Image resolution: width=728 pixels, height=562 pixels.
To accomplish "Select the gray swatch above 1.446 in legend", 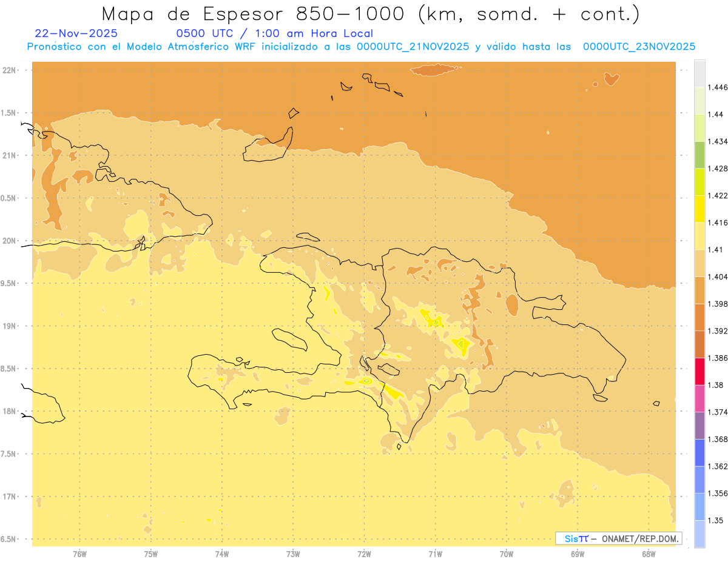I will [x=699, y=73].
